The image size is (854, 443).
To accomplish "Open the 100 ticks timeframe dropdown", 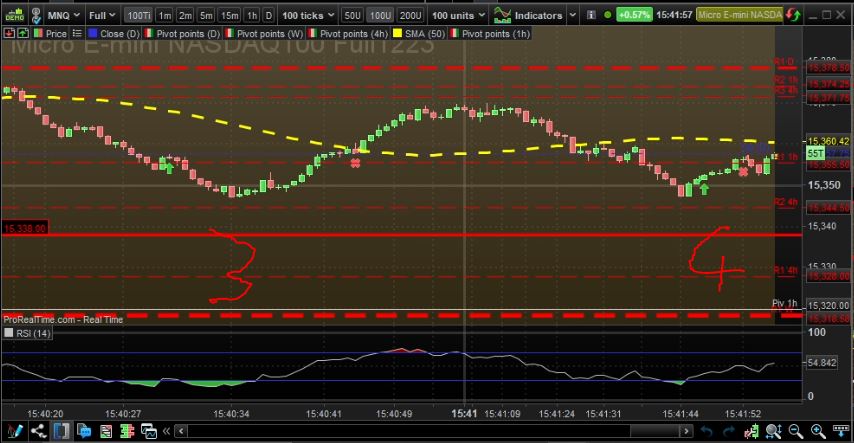I will pos(308,15).
